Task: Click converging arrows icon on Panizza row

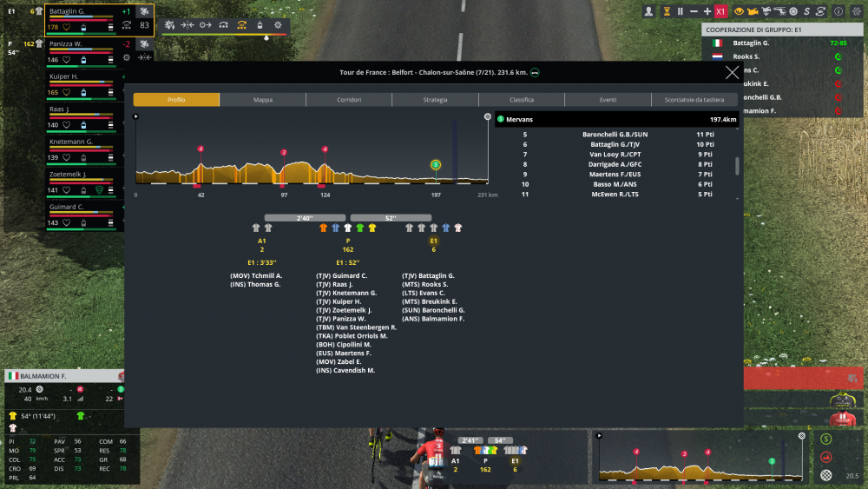Action: coord(144,57)
